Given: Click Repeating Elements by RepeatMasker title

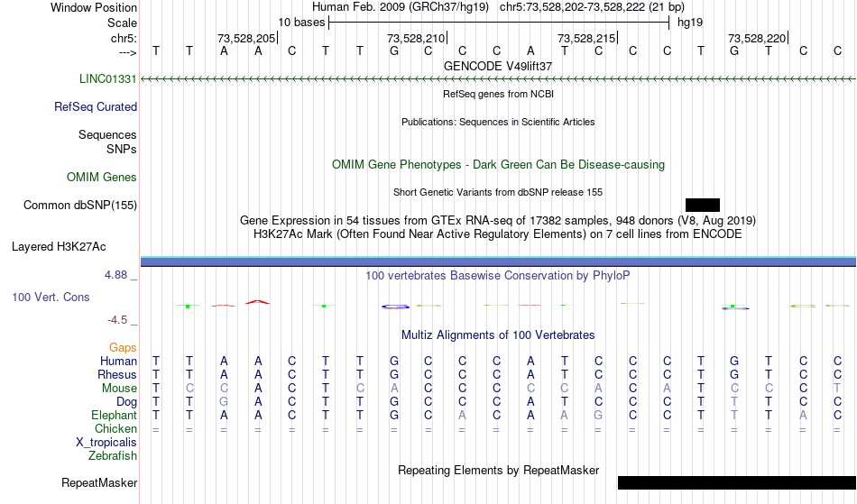Looking at the screenshot, I should 499,470.
